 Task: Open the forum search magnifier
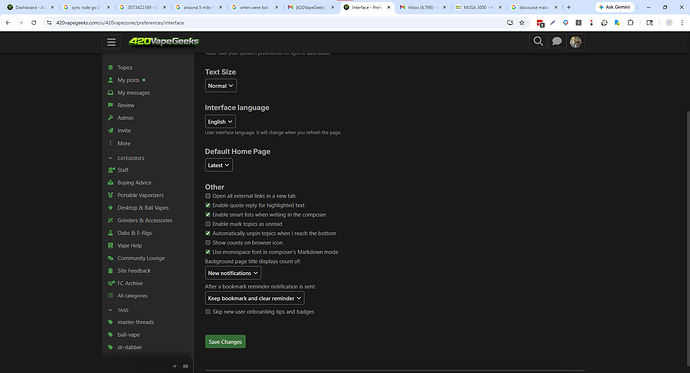pos(538,41)
